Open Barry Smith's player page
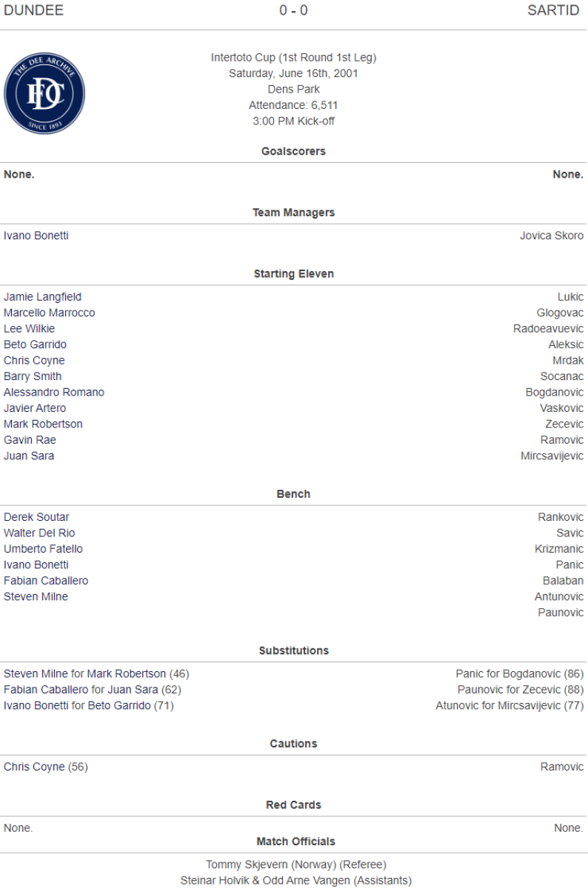 (33, 376)
